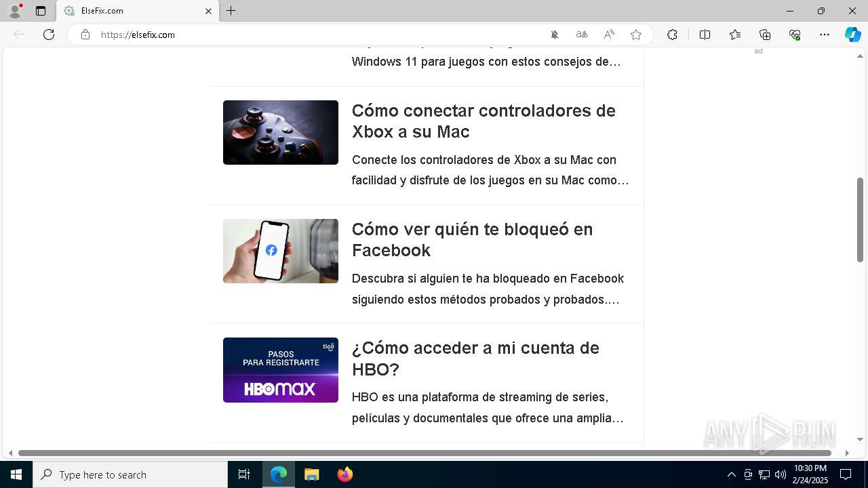Open network status tray icon
This screenshot has width=868, height=488.
coord(764,474)
